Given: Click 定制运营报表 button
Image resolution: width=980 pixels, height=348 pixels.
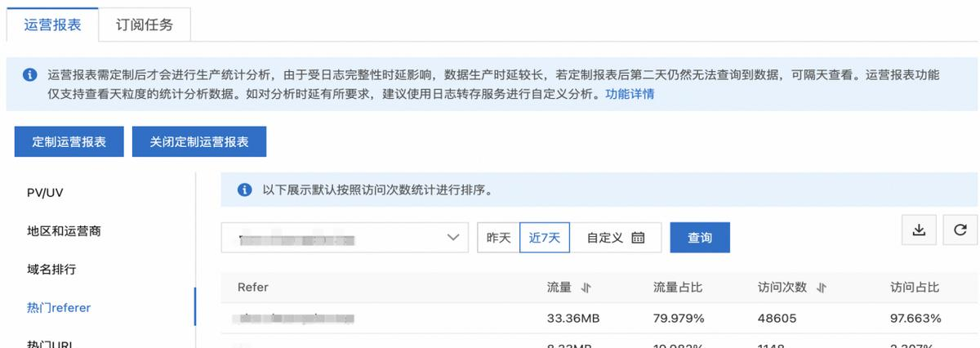Looking at the screenshot, I should 69,141.
